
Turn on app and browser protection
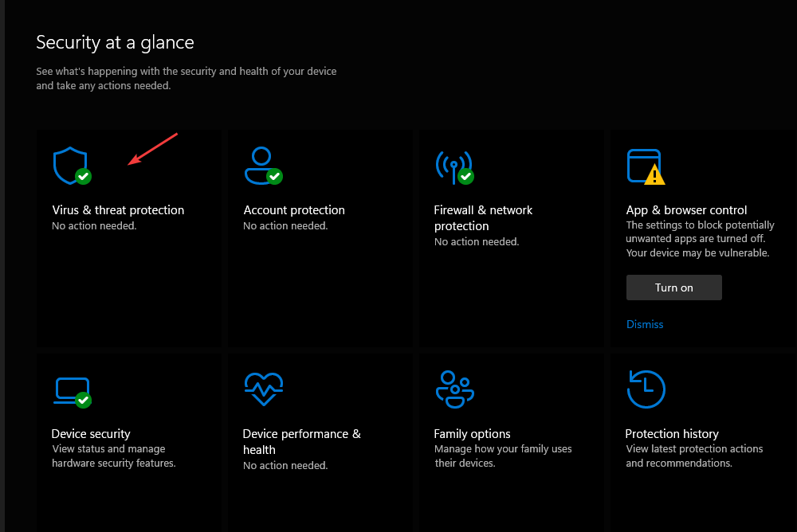pyautogui.click(x=674, y=288)
